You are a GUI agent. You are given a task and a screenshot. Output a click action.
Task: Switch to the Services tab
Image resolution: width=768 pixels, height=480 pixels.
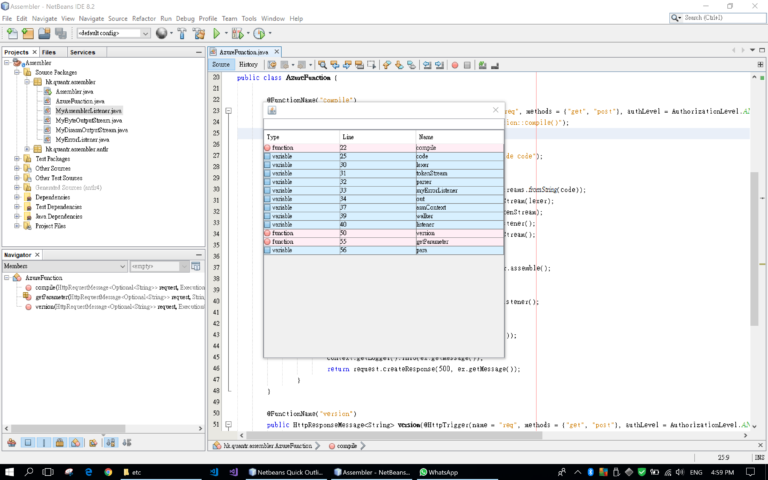[x=82, y=52]
